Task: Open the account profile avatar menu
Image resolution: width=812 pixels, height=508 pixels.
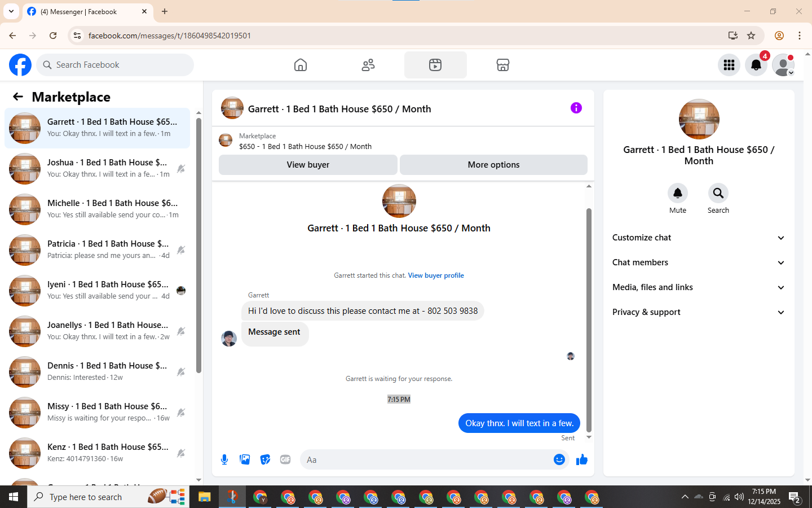Action: click(x=783, y=65)
